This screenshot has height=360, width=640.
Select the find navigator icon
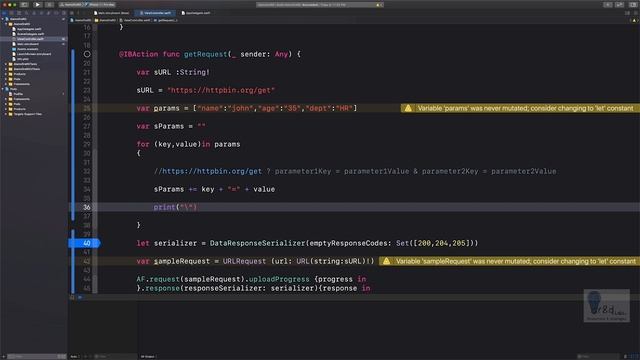pos(27,13)
